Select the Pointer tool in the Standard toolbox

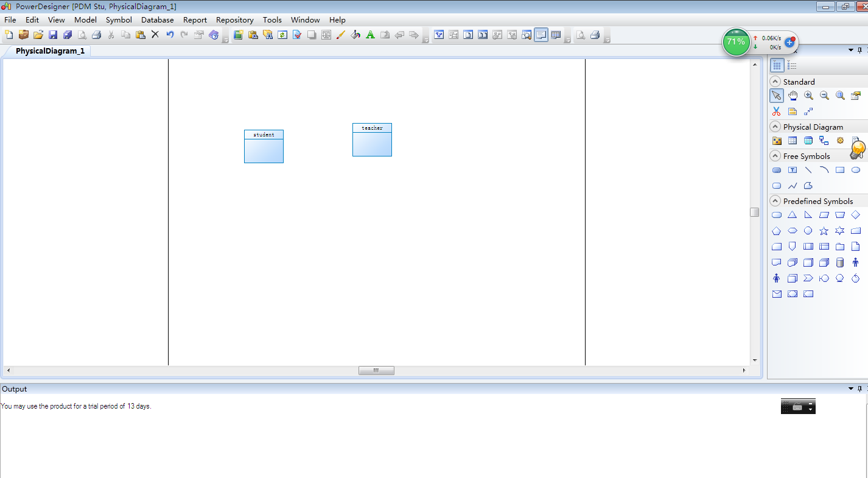pyautogui.click(x=777, y=96)
